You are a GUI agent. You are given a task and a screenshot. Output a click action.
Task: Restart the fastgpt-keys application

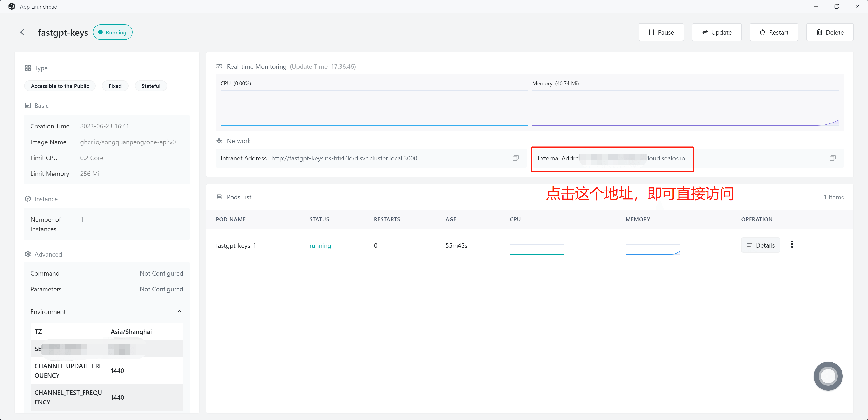pyautogui.click(x=774, y=32)
